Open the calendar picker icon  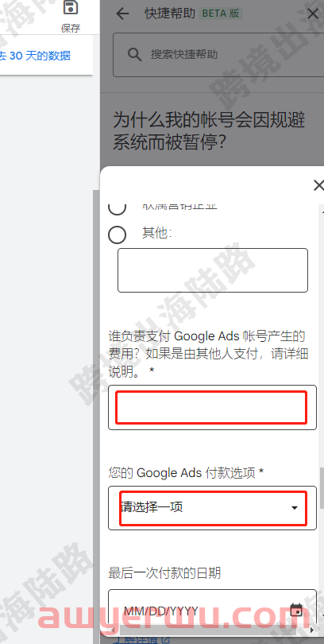[x=296, y=610]
